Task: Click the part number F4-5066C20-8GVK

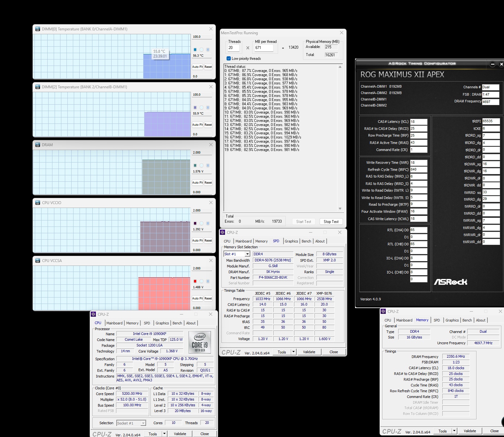Action: coord(273,277)
